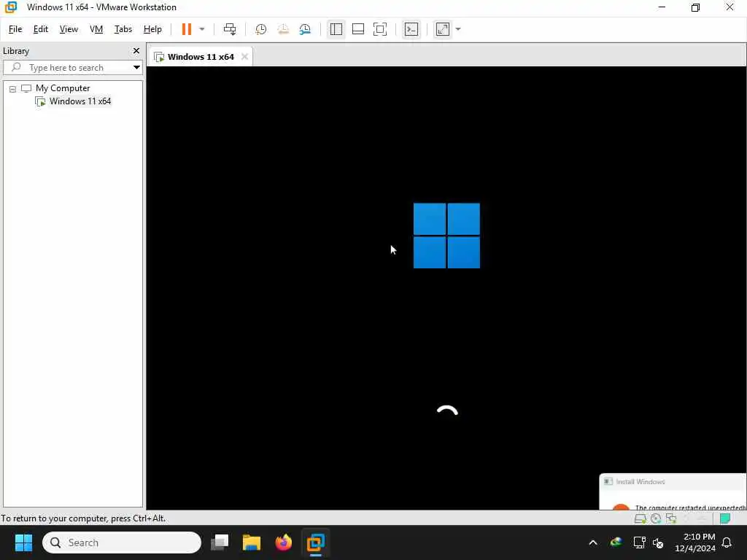Open Task View from the taskbar
747x560 pixels.
pos(220,542)
